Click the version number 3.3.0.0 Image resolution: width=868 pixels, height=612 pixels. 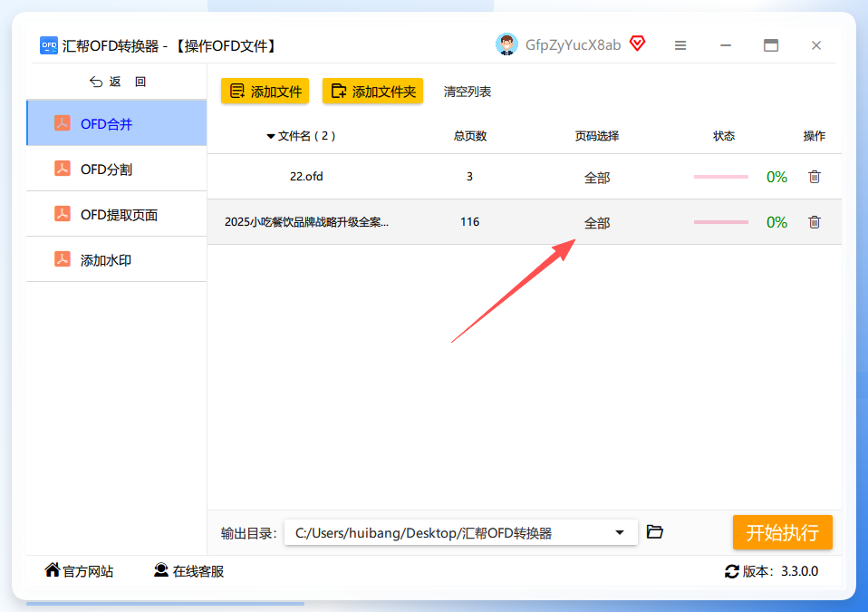tap(799, 571)
